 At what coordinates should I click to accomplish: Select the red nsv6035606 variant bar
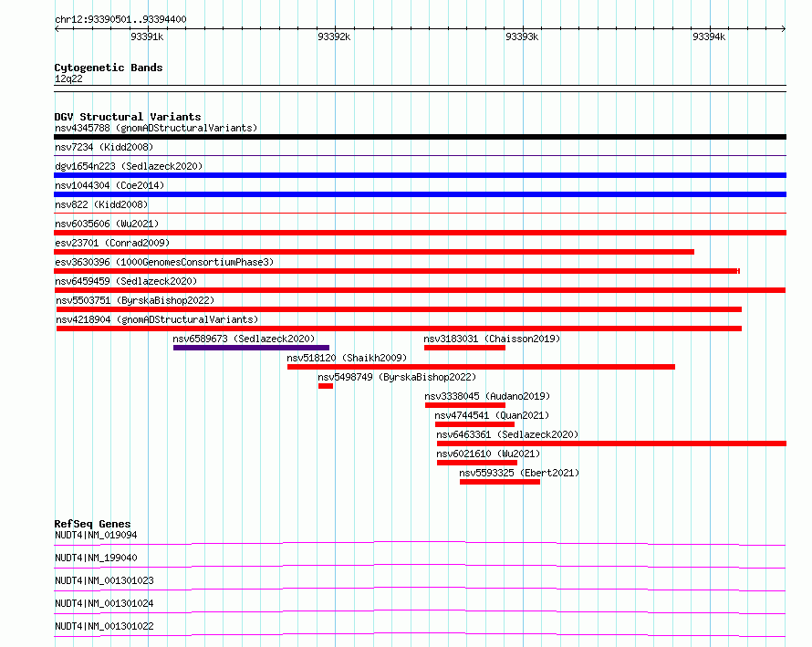pyautogui.click(x=420, y=233)
